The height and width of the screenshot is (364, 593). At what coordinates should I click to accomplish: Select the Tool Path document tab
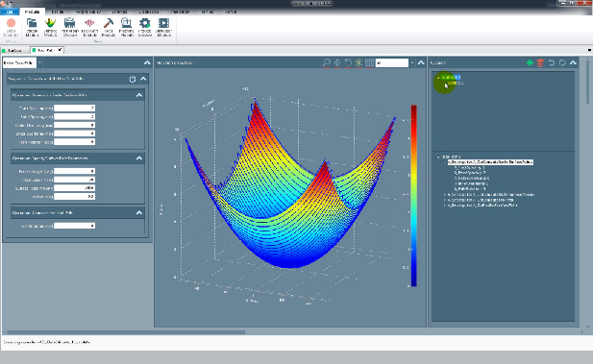[45, 50]
